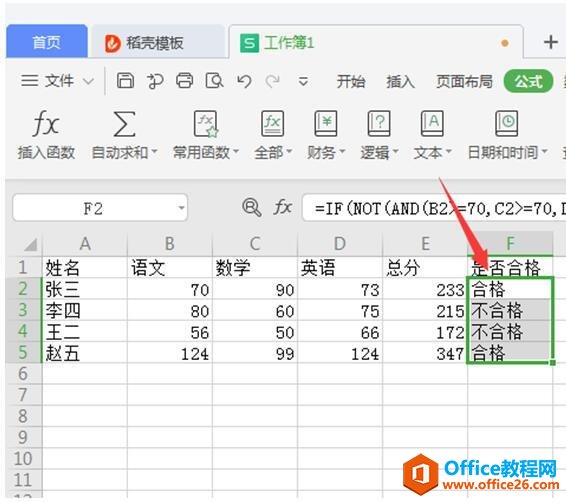This screenshot has width=566, height=502.
Task: Click cell containing 李四
Action: click(x=85, y=310)
